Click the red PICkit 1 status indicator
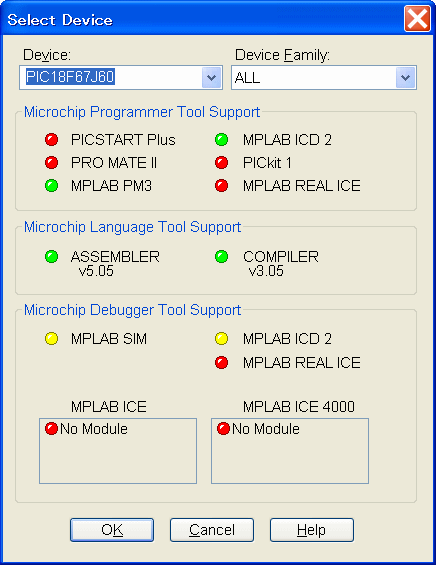This screenshot has height=565, width=436. pyautogui.click(x=221, y=163)
